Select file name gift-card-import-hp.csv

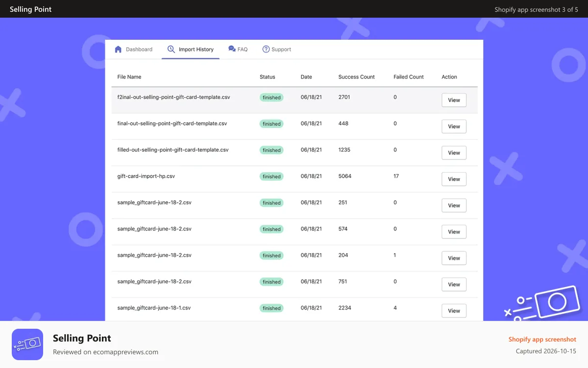tap(146, 176)
